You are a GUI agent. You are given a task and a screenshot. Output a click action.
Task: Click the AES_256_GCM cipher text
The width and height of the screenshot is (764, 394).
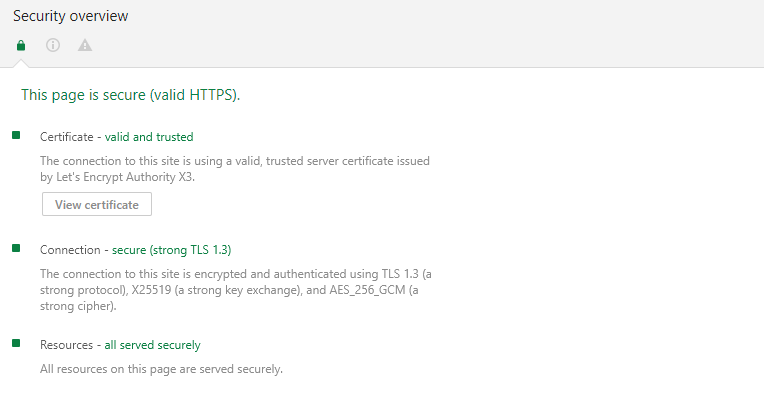click(x=367, y=290)
